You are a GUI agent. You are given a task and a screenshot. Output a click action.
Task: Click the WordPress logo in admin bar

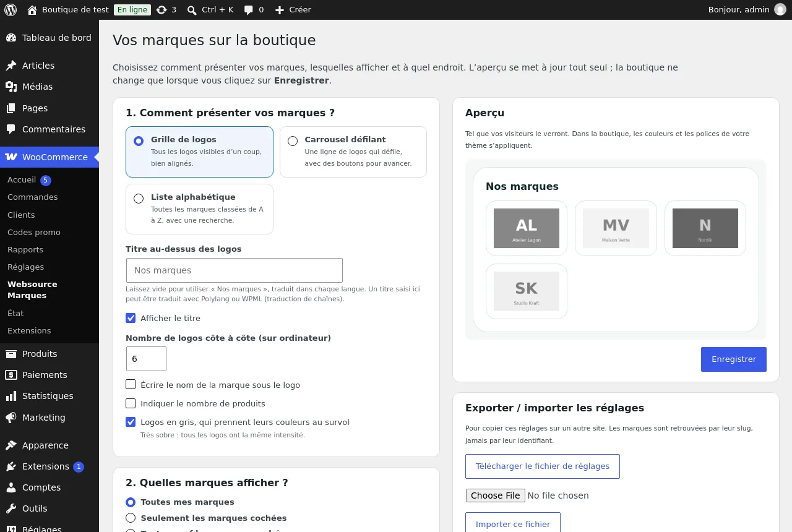click(x=11, y=10)
